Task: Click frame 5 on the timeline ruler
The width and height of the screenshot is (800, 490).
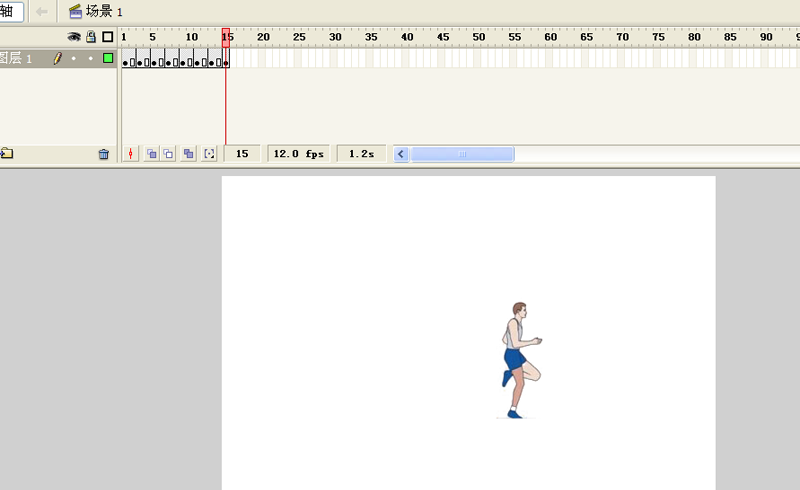Action: [153, 37]
